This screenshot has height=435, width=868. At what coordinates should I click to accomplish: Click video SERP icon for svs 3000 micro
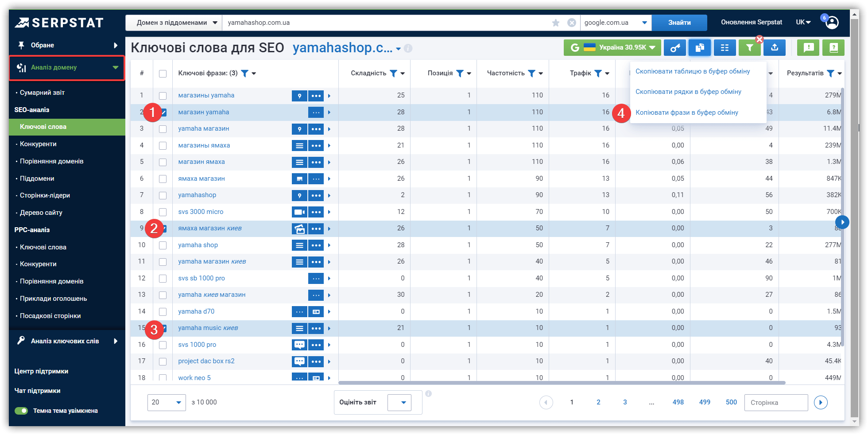(299, 212)
